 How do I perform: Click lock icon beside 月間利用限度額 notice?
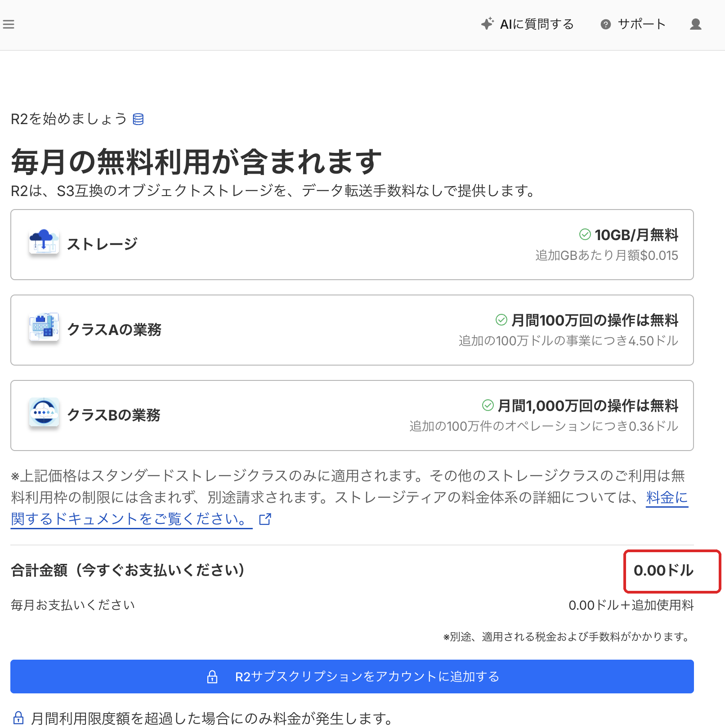click(x=18, y=718)
